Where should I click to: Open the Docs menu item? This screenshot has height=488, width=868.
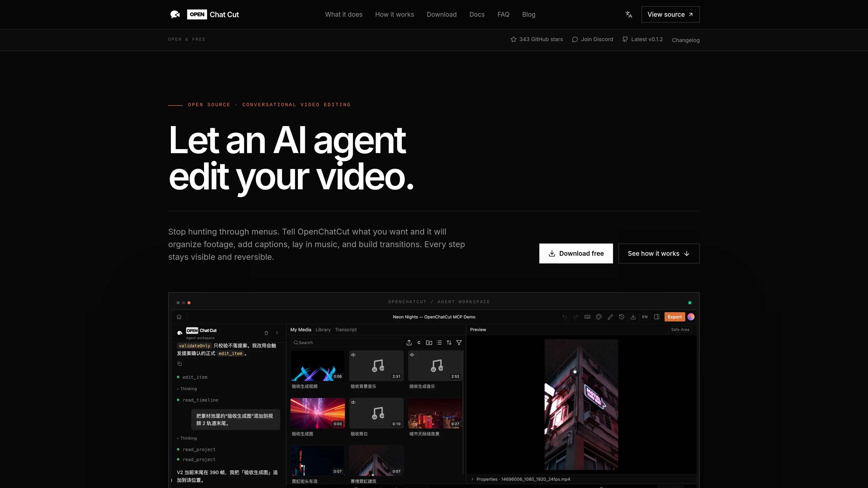point(477,14)
